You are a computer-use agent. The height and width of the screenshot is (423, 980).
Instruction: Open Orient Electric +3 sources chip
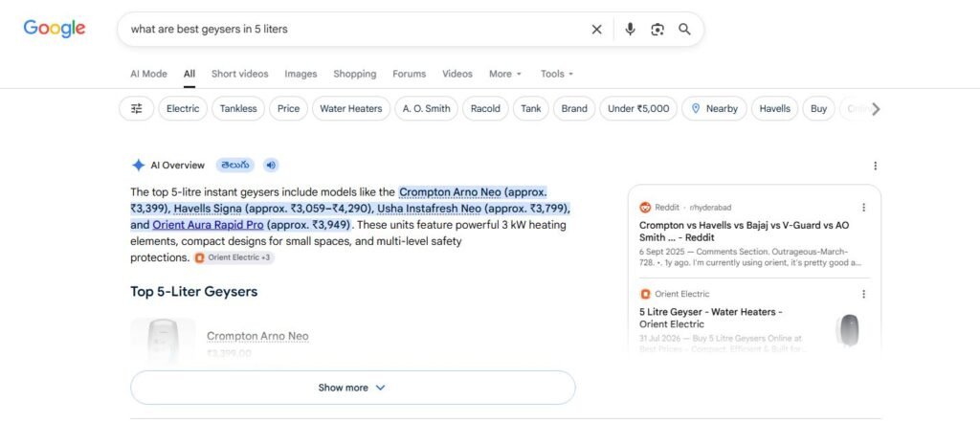[x=234, y=257]
